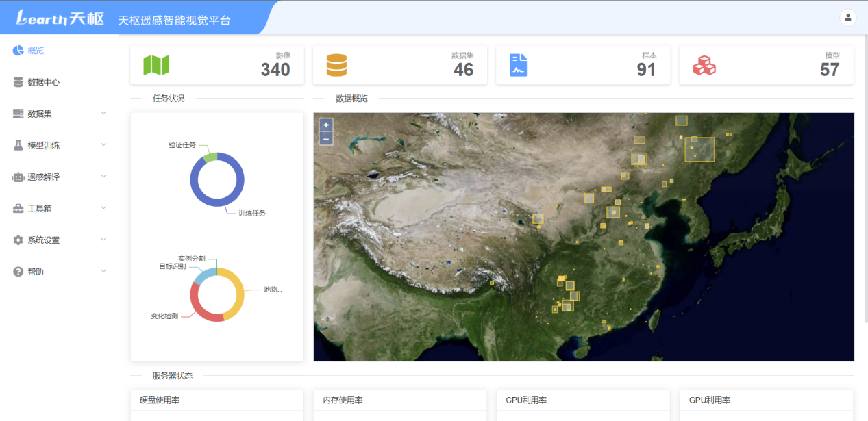Viewport: 868px width, 421px height.
Task: Click the 天枢遥感智能视觉平台 title
Action: pyautogui.click(x=175, y=21)
